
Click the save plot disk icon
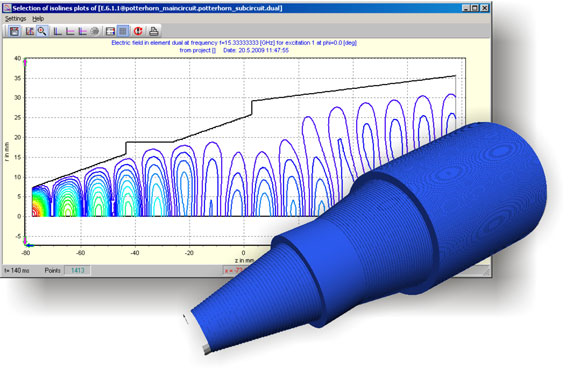coord(14,31)
